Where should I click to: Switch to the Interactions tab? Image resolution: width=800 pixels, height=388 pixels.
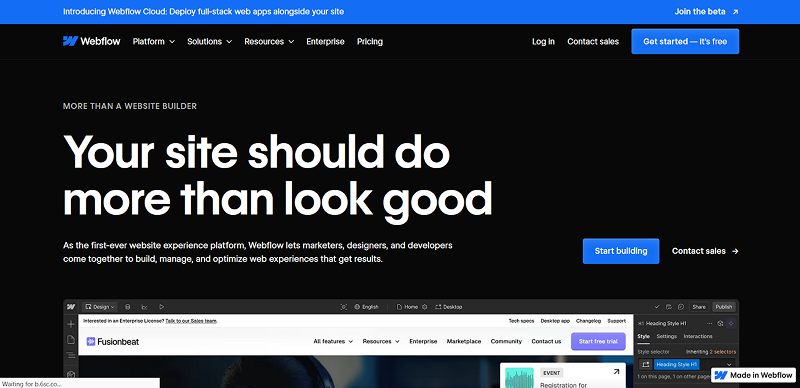(698, 336)
